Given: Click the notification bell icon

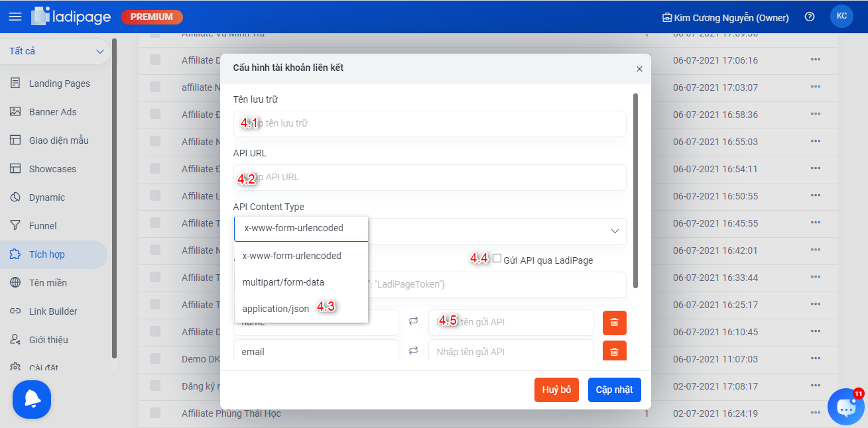Looking at the screenshot, I should click(32, 400).
